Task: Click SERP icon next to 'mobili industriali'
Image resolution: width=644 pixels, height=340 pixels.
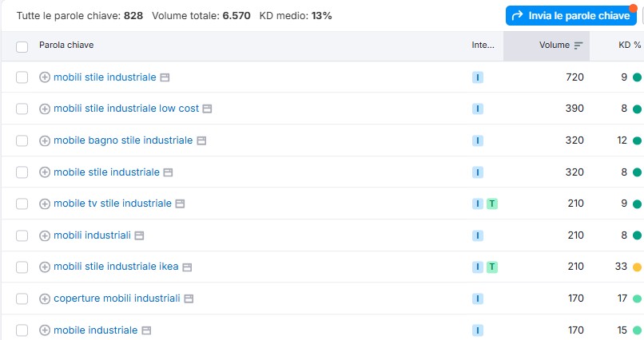Action: tap(139, 235)
